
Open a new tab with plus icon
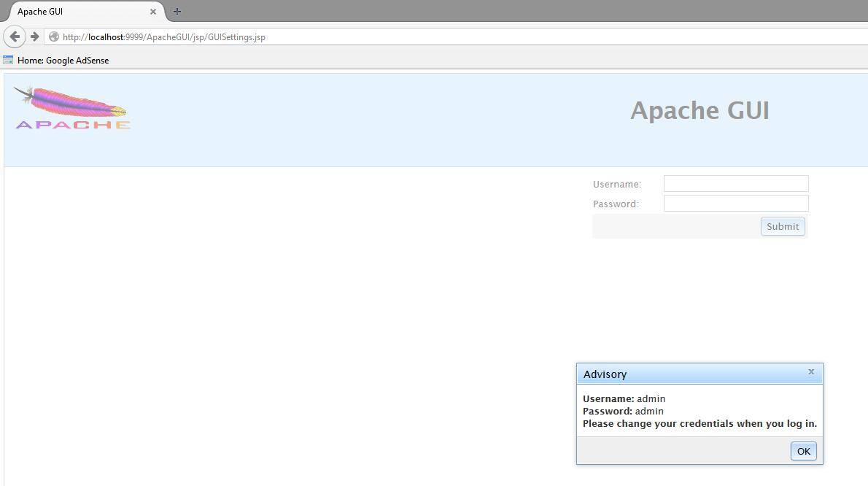point(177,11)
